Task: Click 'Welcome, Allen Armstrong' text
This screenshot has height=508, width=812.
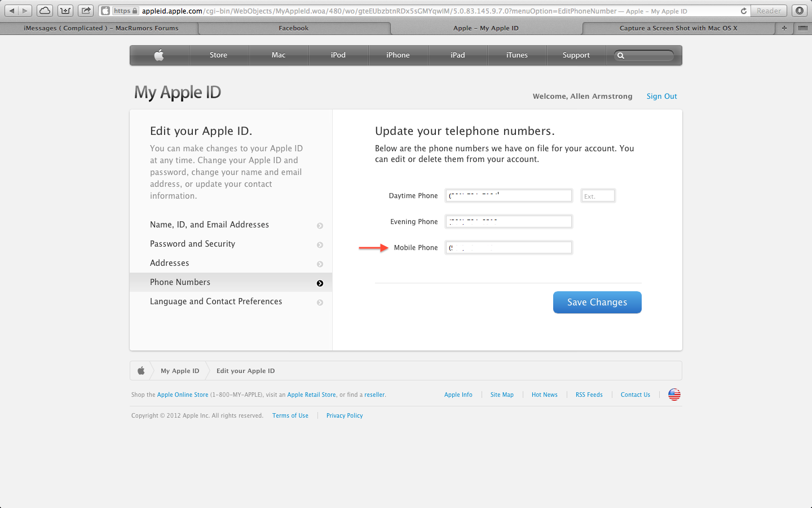Action: (582, 97)
